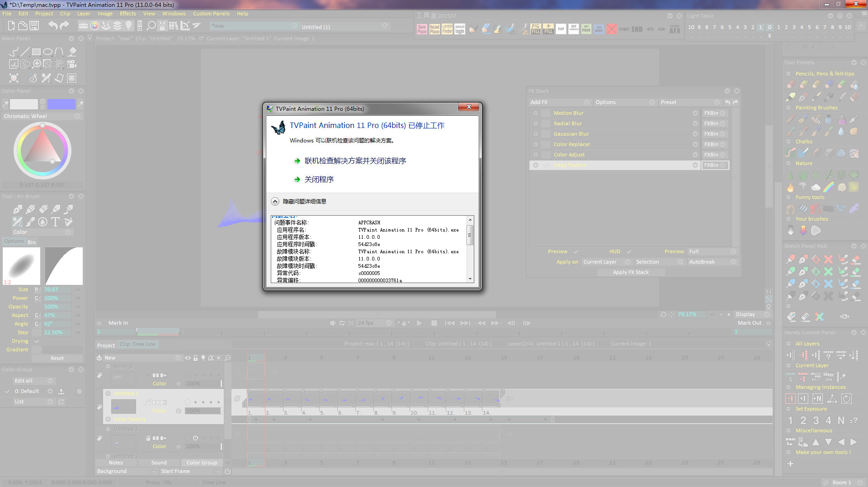Select the Text tool in Air Brush panel
The width and height of the screenshot is (868, 487).
pyautogui.click(x=55, y=222)
